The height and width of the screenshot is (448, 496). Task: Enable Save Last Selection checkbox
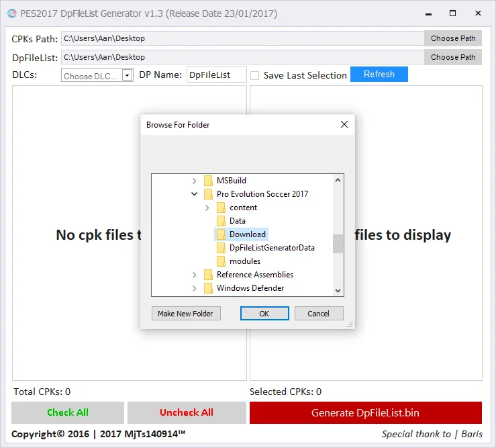coord(254,75)
